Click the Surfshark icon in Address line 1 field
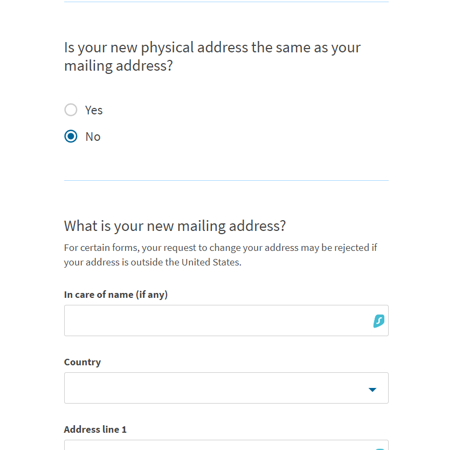The width and height of the screenshot is (476, 450). pyautogui.click(x=380, y=449)
